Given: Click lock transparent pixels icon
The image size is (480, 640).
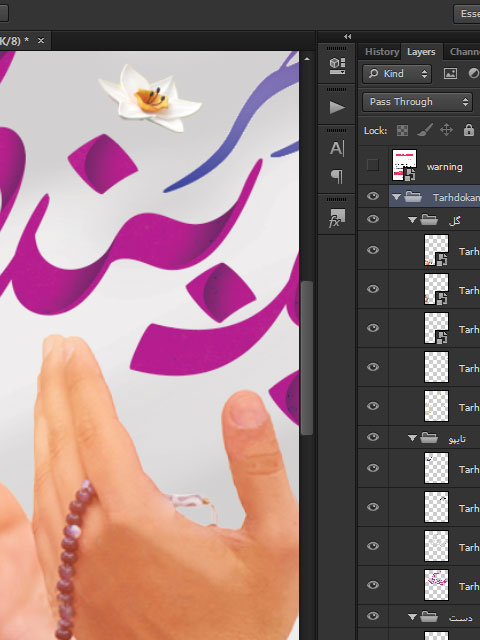Looking at the screenshot, I should tap(402, 131).
